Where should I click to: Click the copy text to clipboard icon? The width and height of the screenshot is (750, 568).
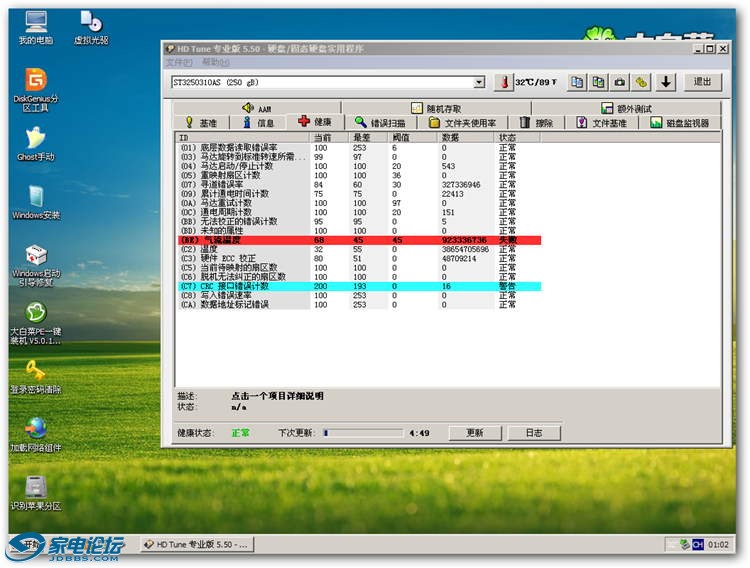(577, 82)
